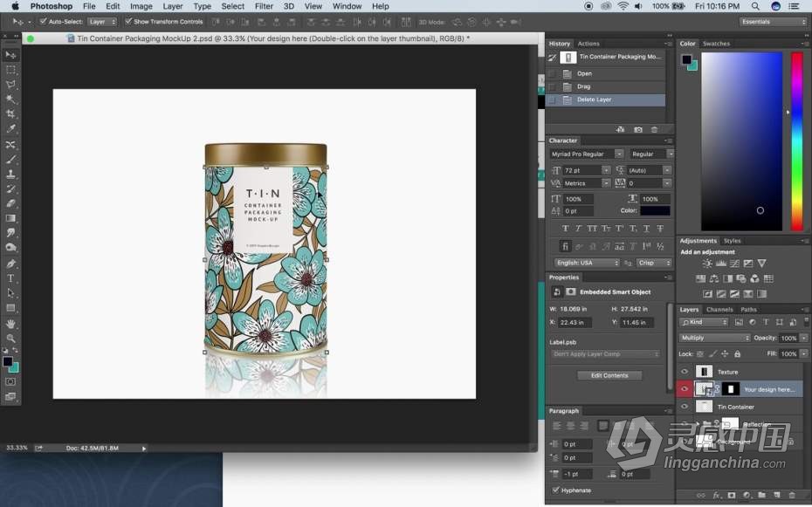Hide the 'Your design here' layer
The width and height of the screenshot is (812, 507).
685,389
